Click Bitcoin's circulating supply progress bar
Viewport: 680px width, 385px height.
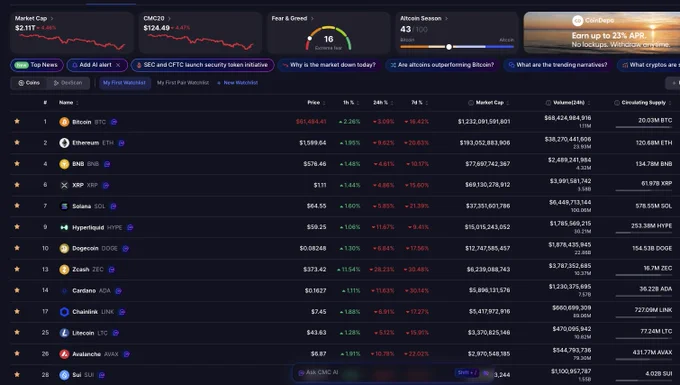(x=644, y=127)
